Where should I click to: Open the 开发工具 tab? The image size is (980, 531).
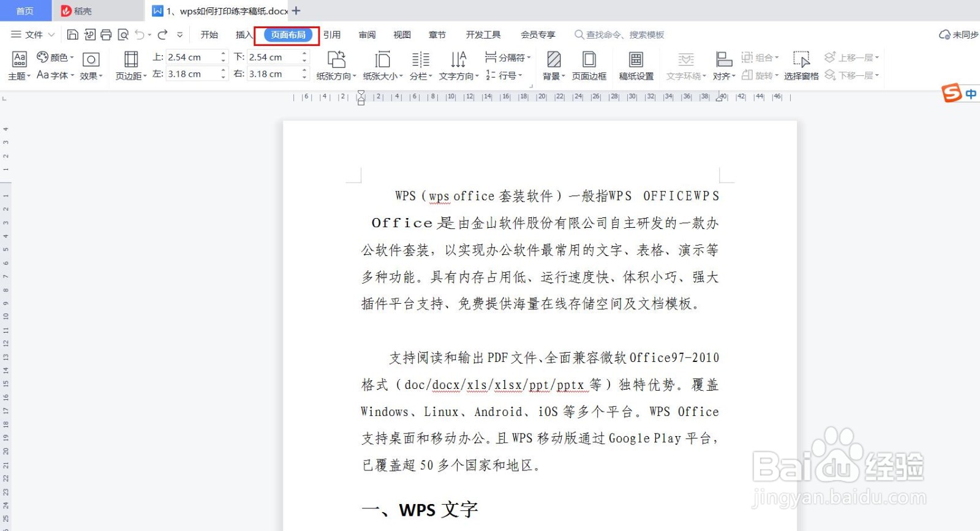click(483, 35)
